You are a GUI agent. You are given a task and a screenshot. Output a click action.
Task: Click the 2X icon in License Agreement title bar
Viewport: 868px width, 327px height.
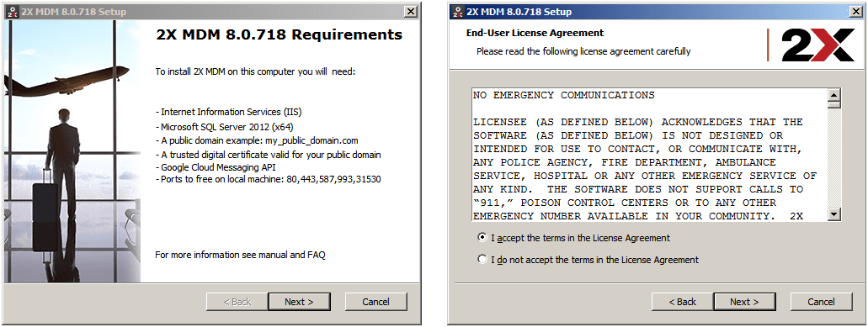(x=458, y=12)
